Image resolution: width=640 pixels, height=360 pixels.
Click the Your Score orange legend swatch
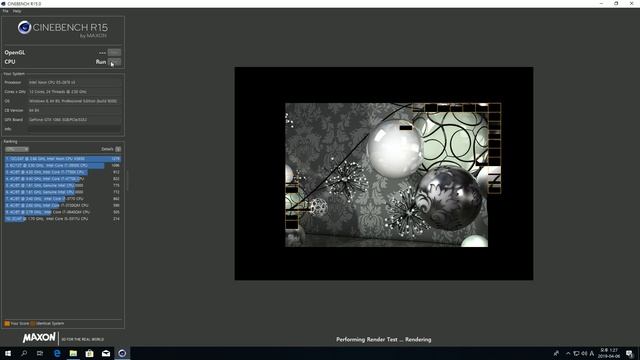7,323
